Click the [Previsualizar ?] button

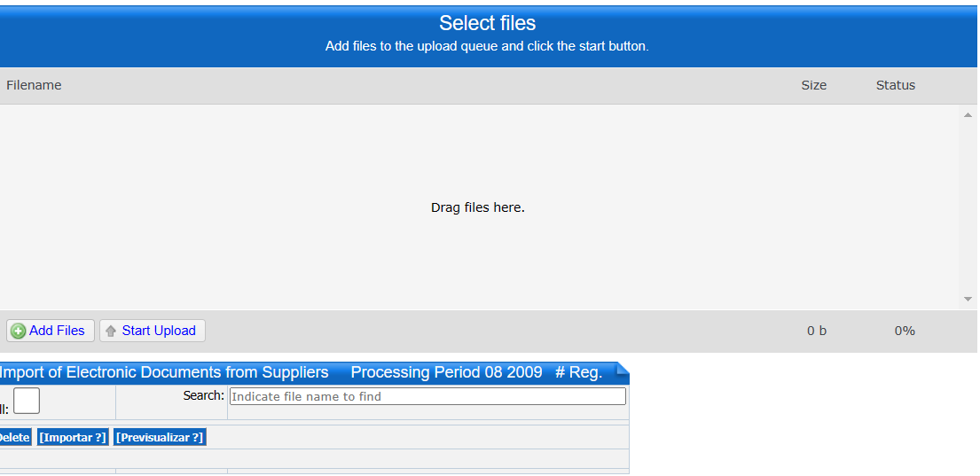tap(160, 437)
